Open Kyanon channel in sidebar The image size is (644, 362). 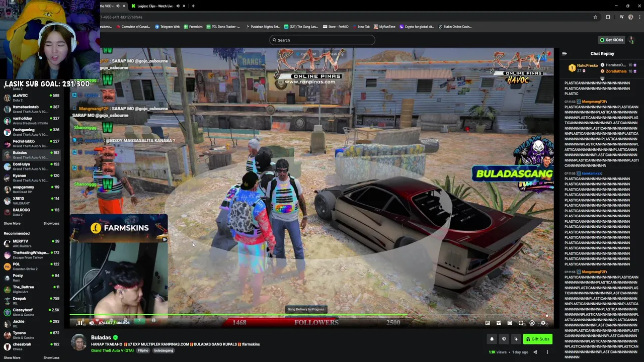click(31, 178)
